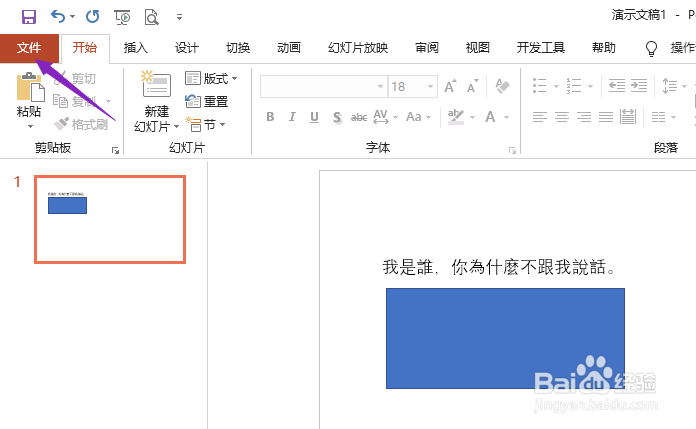This screenshot has width=696, height=429.
Task: Toggle align text left
Action: (540, 117)
